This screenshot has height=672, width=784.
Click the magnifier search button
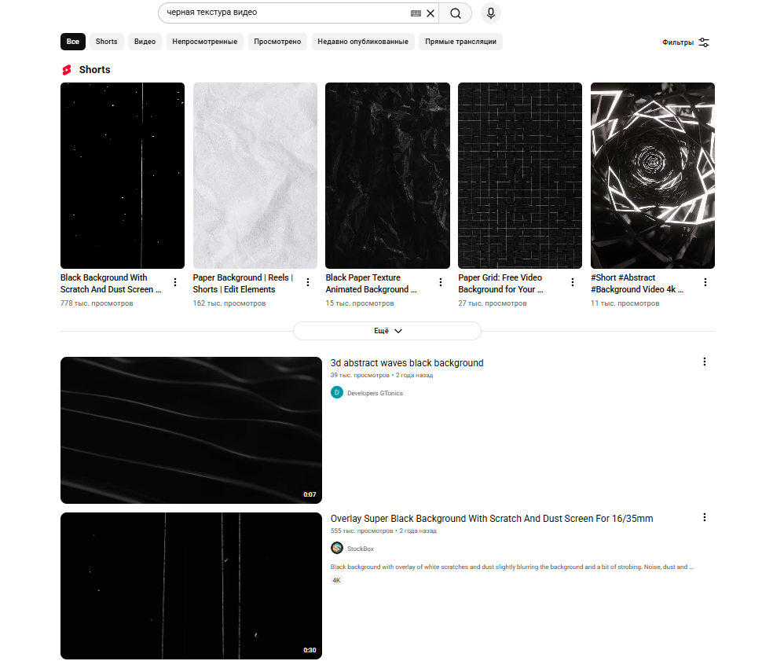click(456, 13)
